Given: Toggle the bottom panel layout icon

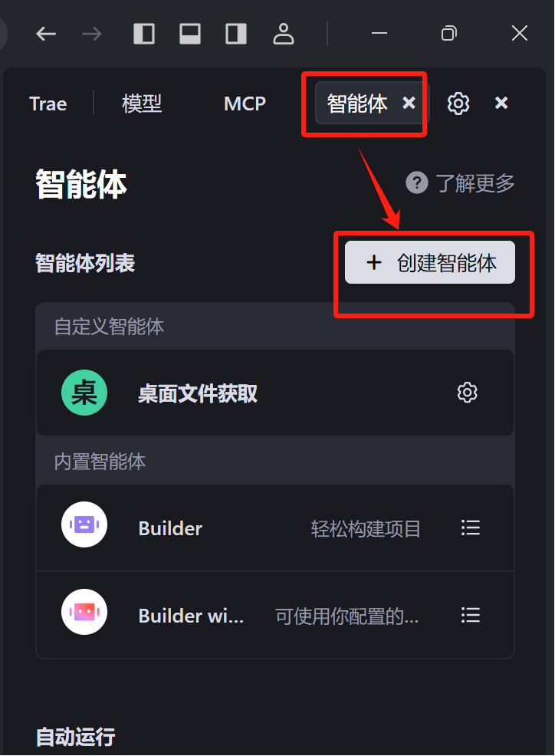Looking at the screenshot, I should (190, 34).
